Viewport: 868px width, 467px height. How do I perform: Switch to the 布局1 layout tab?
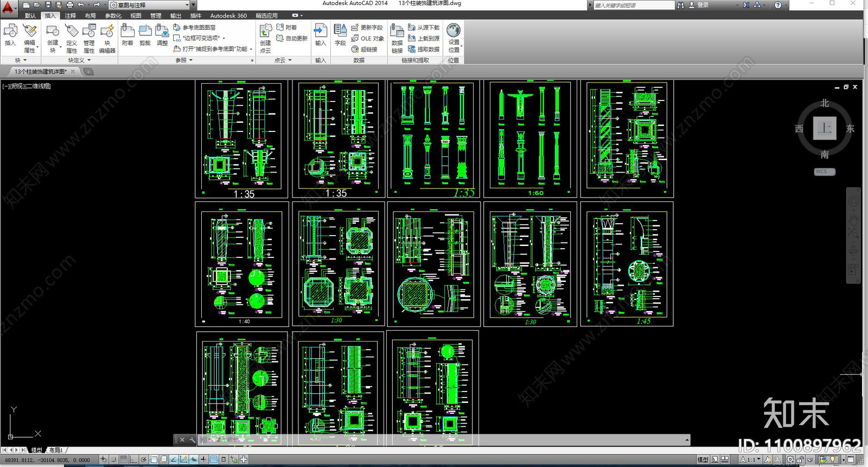click(x=56, y=450)
